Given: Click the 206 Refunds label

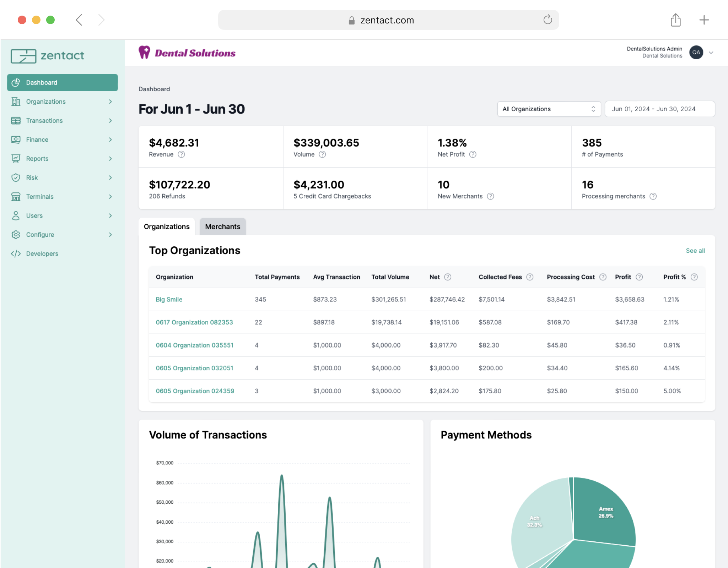Looking at the screenshot, I should (x=167, y=196).
